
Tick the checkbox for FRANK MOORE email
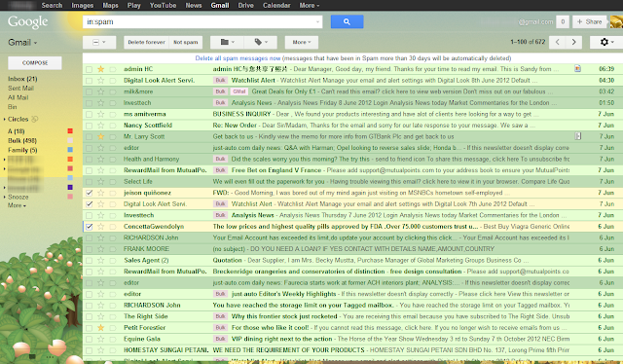tap(89, 249)
